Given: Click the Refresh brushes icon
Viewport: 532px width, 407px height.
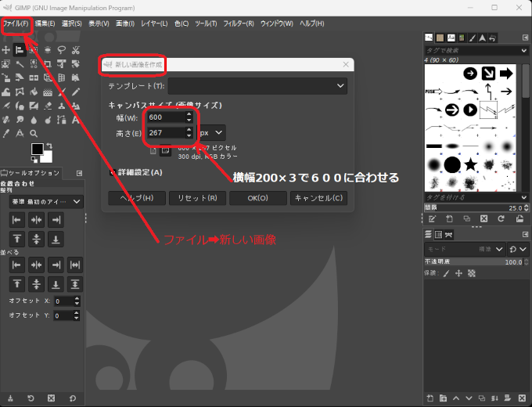Looking at the screenshot, I should click(x=501, y=219).
